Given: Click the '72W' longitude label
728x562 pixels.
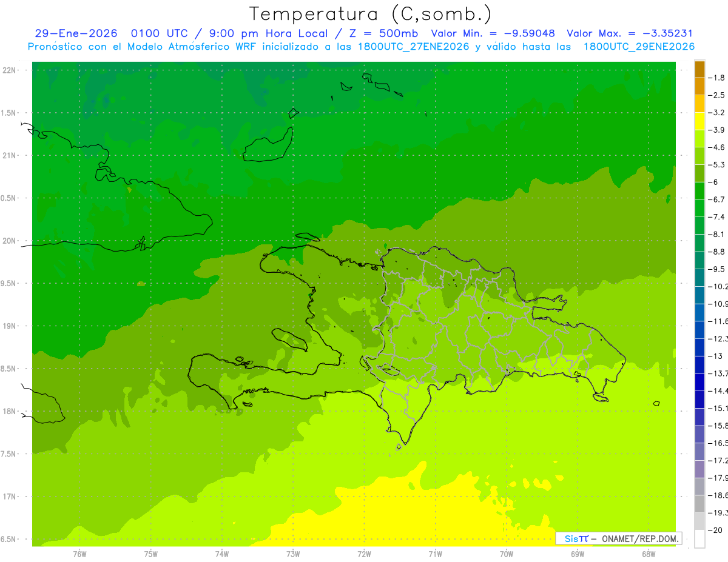Looking at the screenshot, I should pyautogui.click(x=365, y=554).
